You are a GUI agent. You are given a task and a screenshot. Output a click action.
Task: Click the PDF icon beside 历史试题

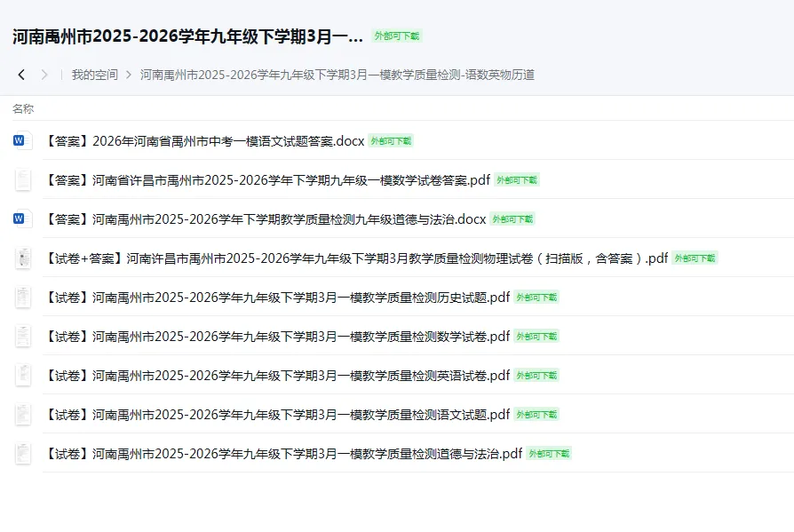(x=21, y=297)
